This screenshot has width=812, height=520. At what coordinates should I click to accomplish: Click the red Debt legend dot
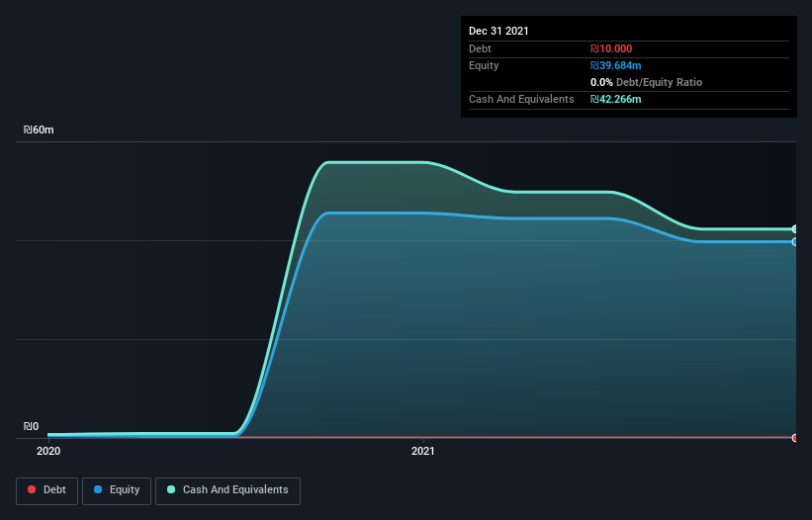coord(32,489)
